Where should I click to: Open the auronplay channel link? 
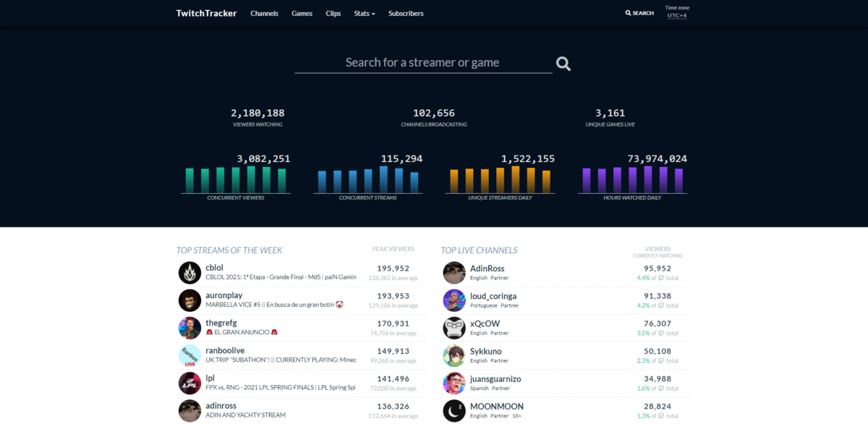[224, 295]
